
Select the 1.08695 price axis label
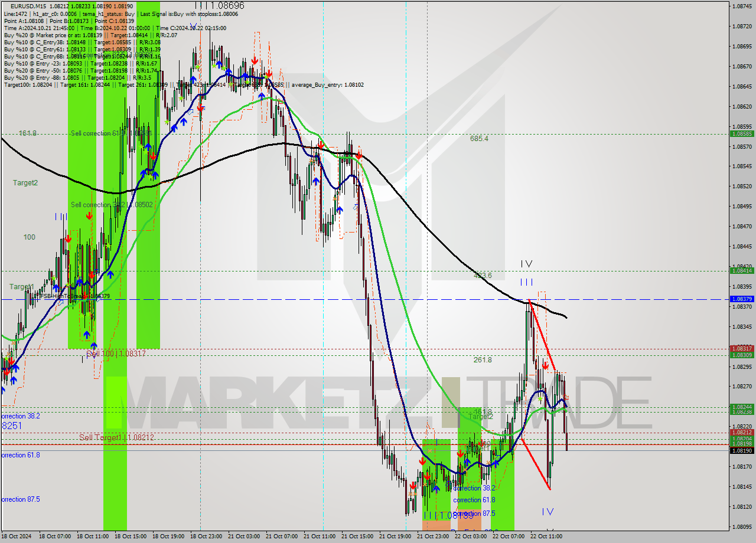[x=742, y=46]
